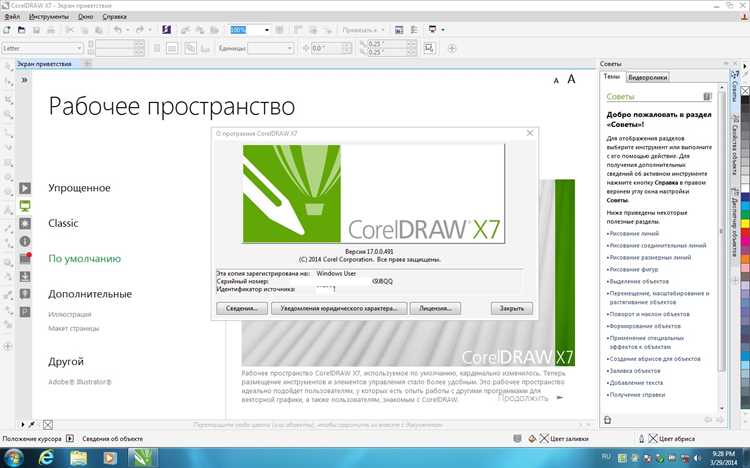Switch to the Topics tab in Hints
The image size is (750, 468).
[x=611, y=77]
